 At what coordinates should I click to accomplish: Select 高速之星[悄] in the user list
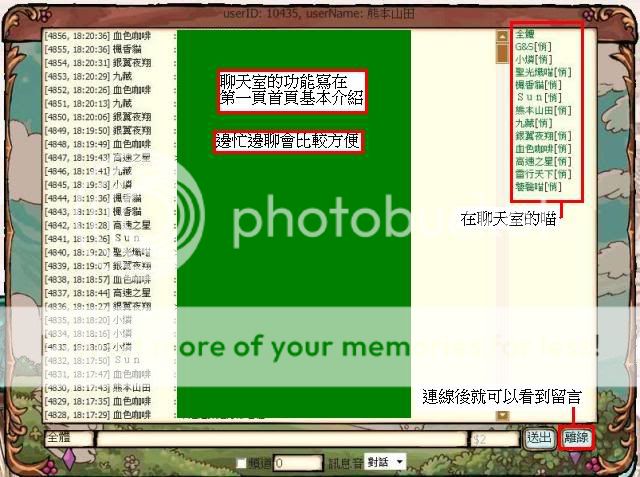click(543, 161)
